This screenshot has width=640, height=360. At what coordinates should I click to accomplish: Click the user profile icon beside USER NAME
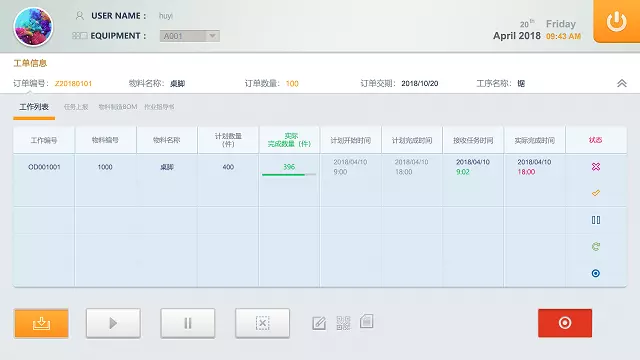click(80, 16)
